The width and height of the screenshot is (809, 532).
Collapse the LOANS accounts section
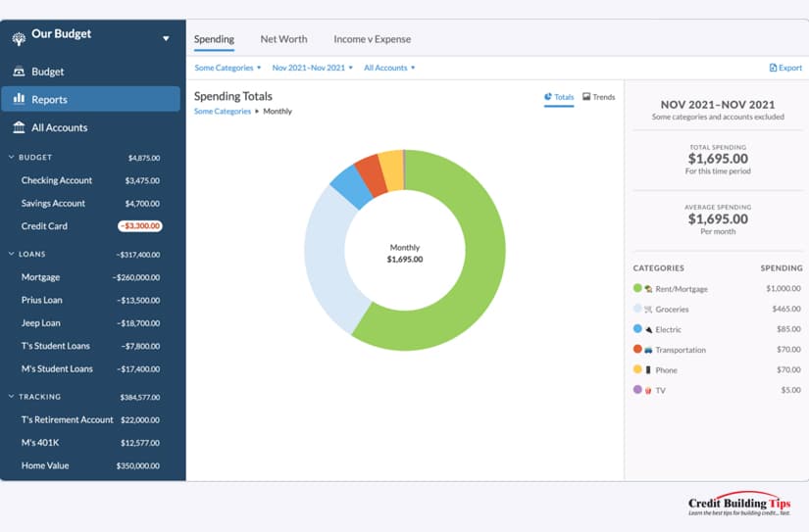pos(12,254)
